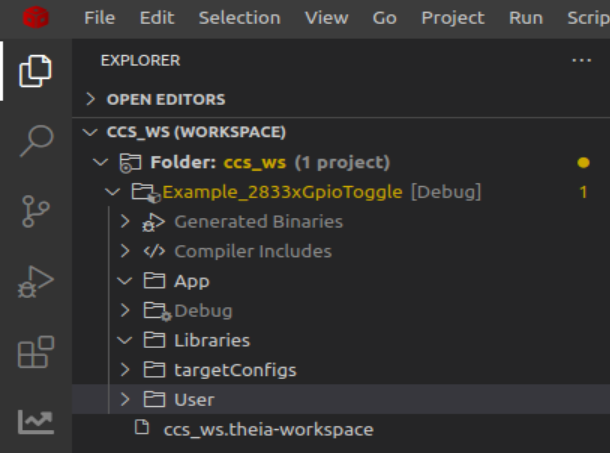Viewport: 610px width, 453px height.
Task: Open the Run and Debug bug icon
Action: pos(35,282)
